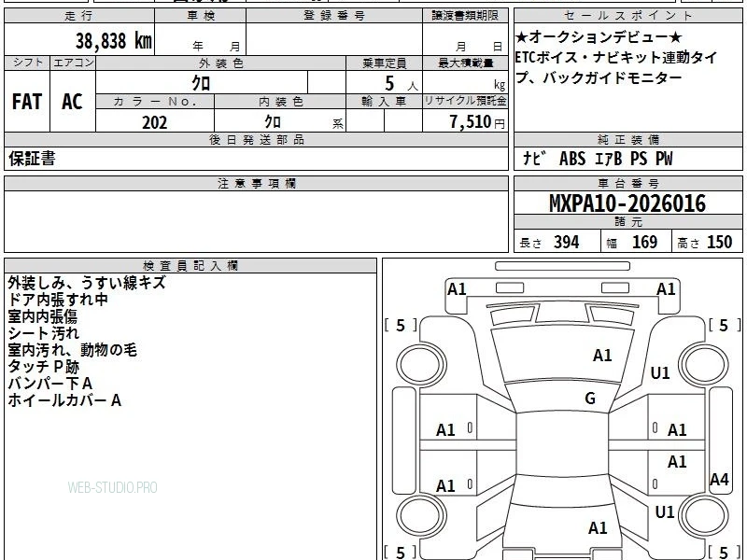Viewport: 747px width, 560px height.
Task: Click inspector note タッチＰ跡
Action: 43,367
